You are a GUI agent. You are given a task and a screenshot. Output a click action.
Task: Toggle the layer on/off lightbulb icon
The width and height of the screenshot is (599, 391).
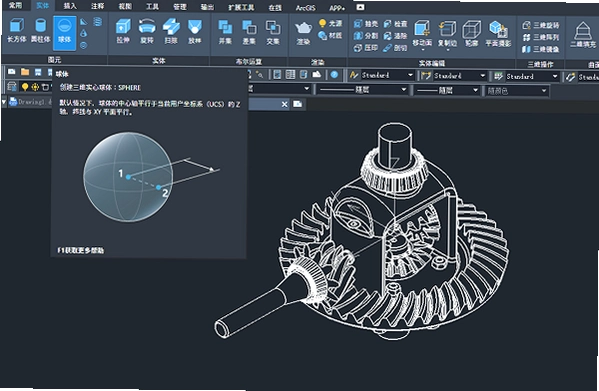click(x=25, y=87)
